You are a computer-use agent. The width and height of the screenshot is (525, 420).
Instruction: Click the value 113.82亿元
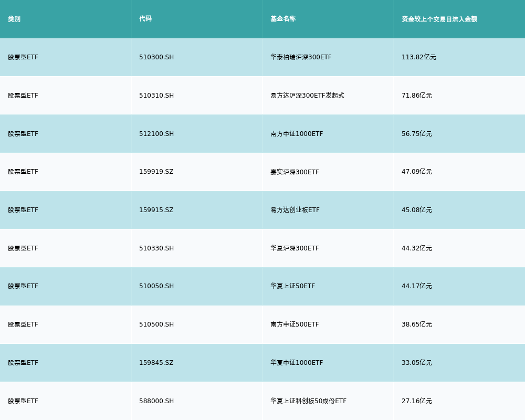point(418,57)
